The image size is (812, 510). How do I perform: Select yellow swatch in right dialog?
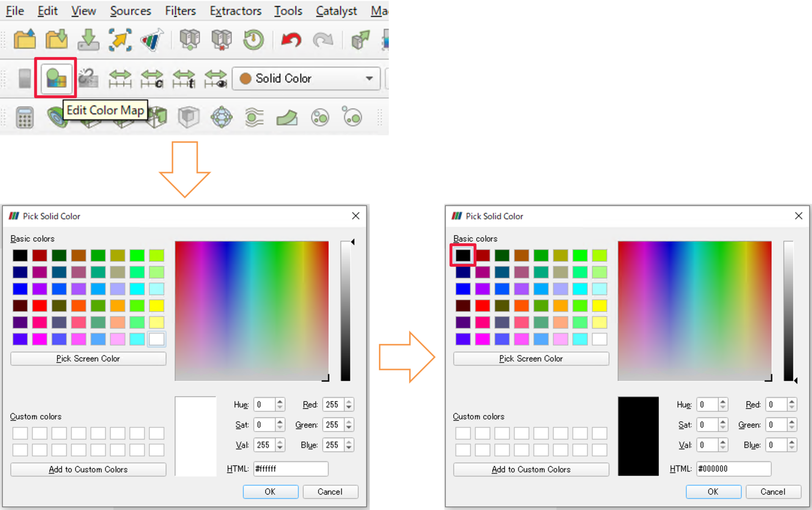tap(599, 306)
